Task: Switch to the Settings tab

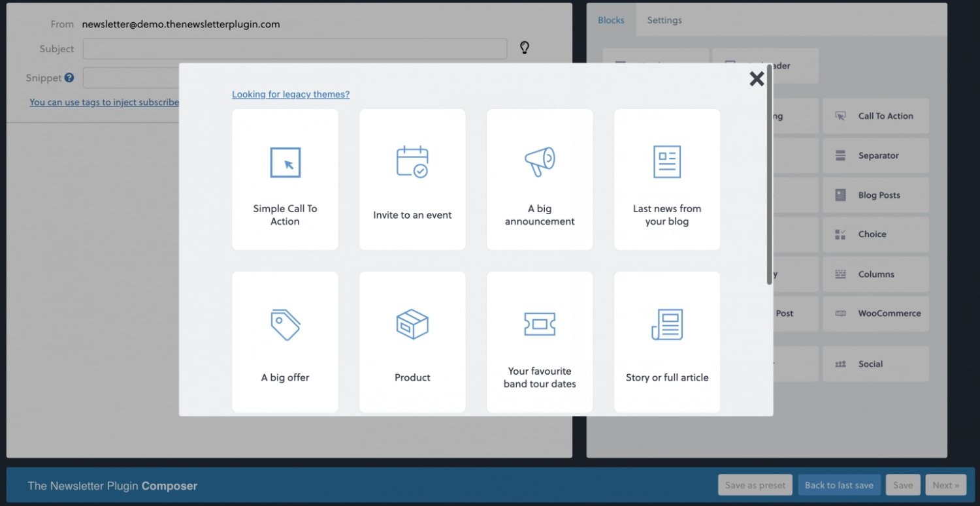Action: tap(664, 20)
